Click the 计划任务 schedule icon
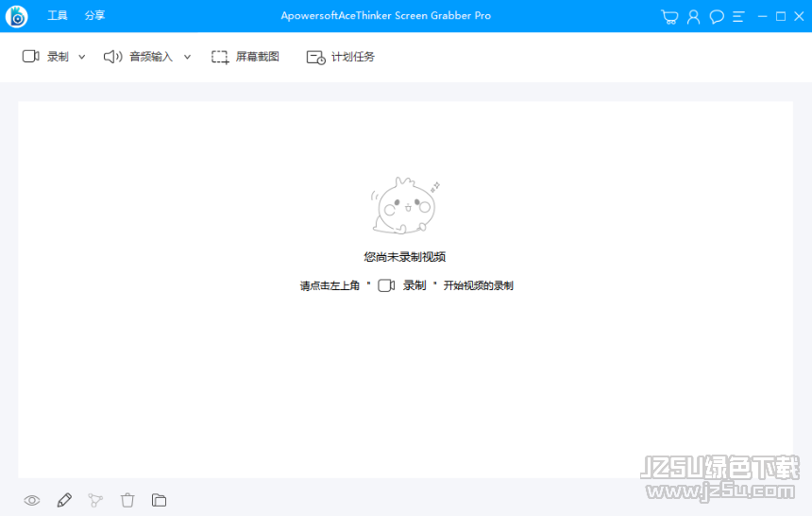Screen dimensions: 812x516 coord(316,57)
